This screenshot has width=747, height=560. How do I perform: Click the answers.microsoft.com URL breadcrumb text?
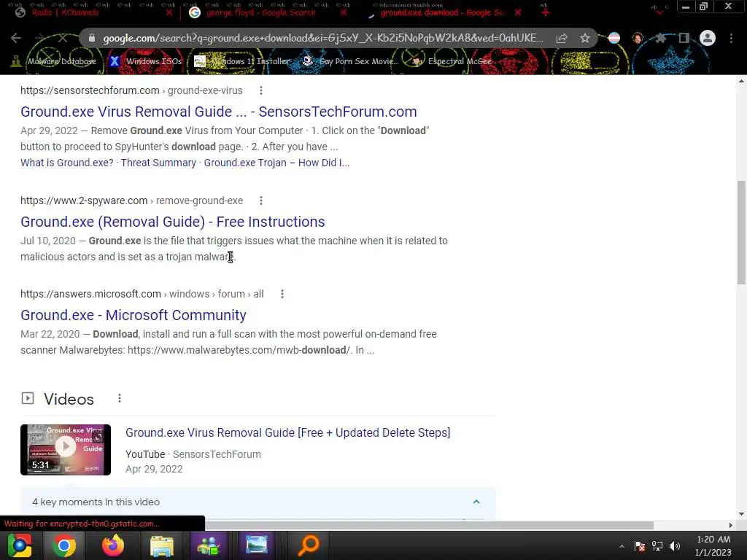pyautogui.click(x=142, y=294)
